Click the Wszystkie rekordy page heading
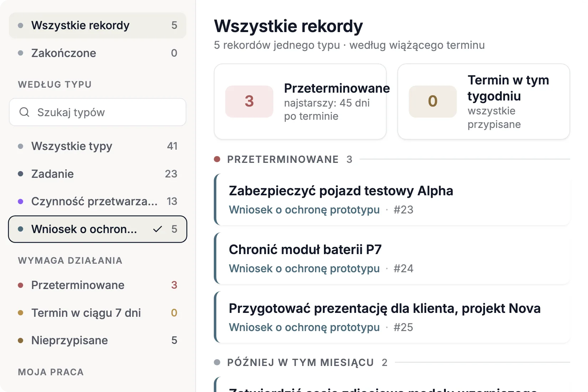 pos(288,26)
